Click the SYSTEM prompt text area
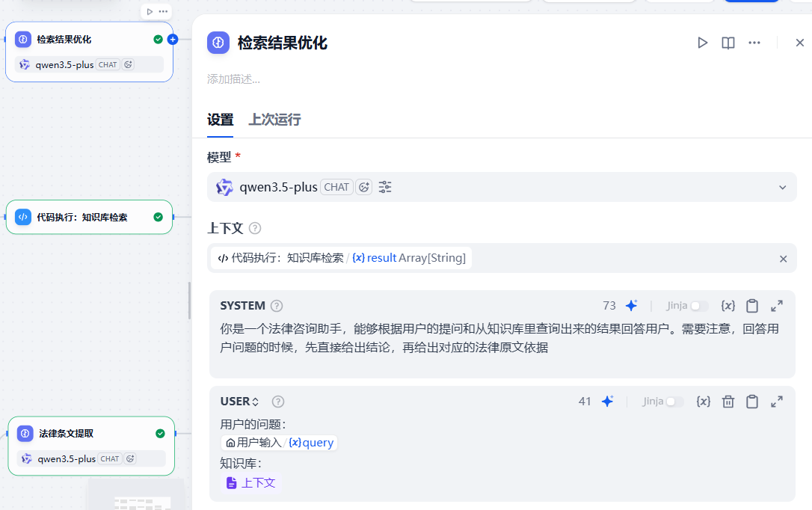Image resolution: width=812 pixels, height=510 pixels. [x=502, y=338]
